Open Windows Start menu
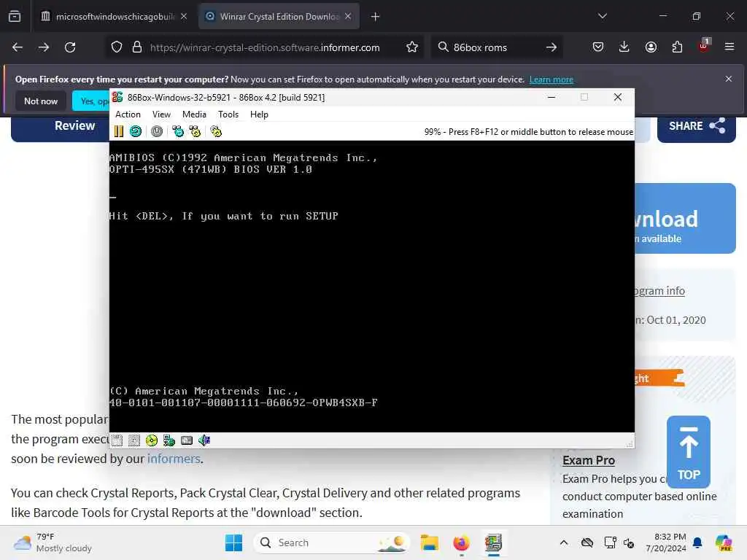Image resolution: width=747 pixels, height=560 pixels. coord(233,542)
